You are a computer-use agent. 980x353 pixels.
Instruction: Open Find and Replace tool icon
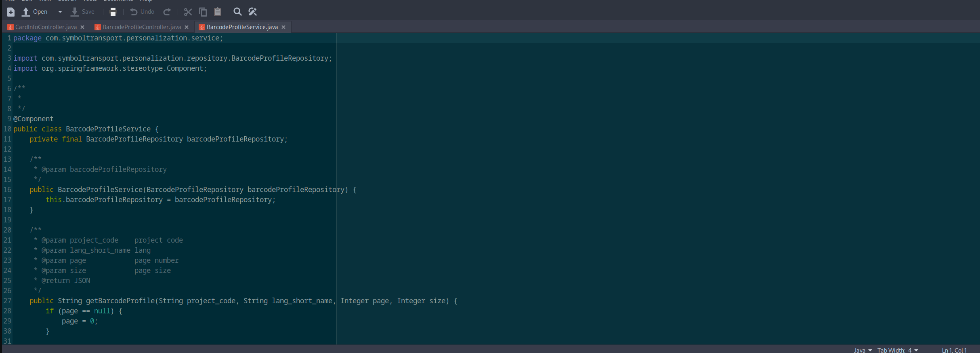click(x=253, y=12)
